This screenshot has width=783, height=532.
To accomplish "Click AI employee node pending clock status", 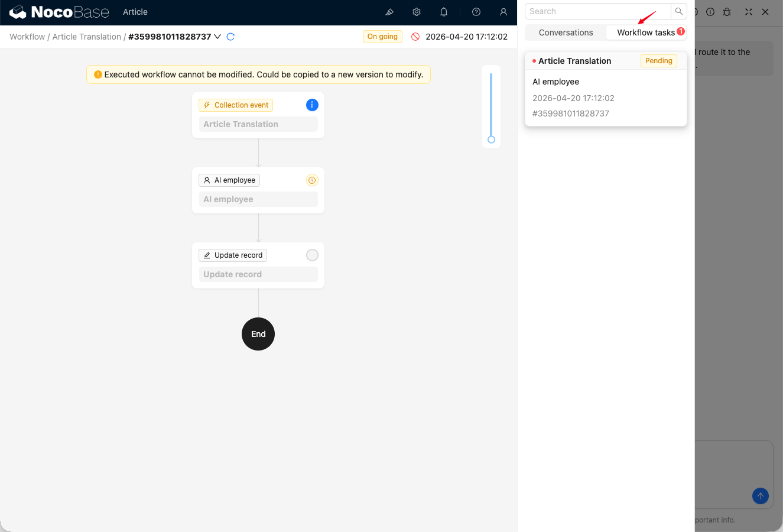I will (x=312, y=180).
